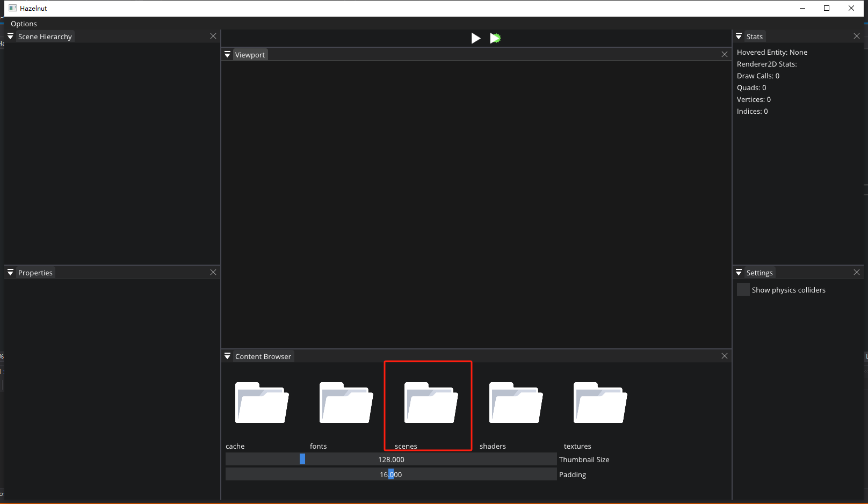This screenshot has width=868, height=504.
Task: Select the Viewport tab
Action: click(250, 55)
